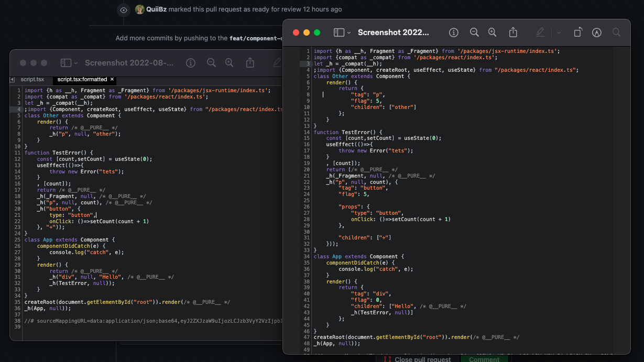The height and width of the screenshot is (362, 644).
Task: Rotate the image in the front Preview window
Action: 577,32
